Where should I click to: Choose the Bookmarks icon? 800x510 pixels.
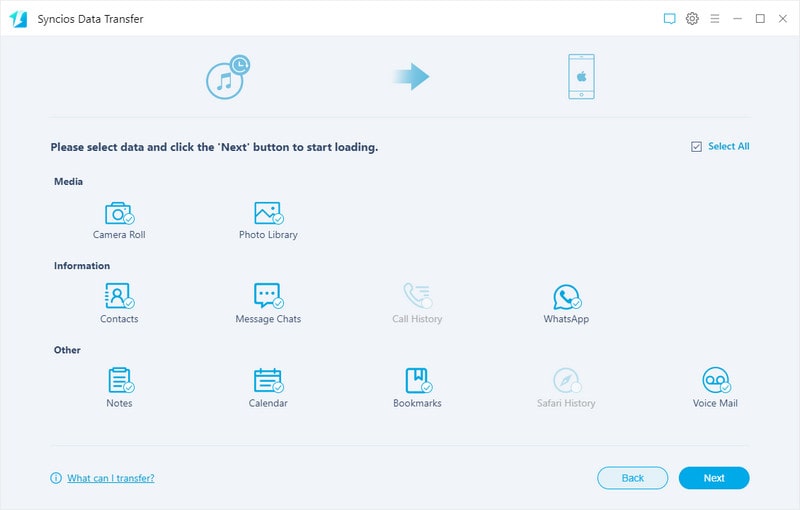(x=418, y=380)
